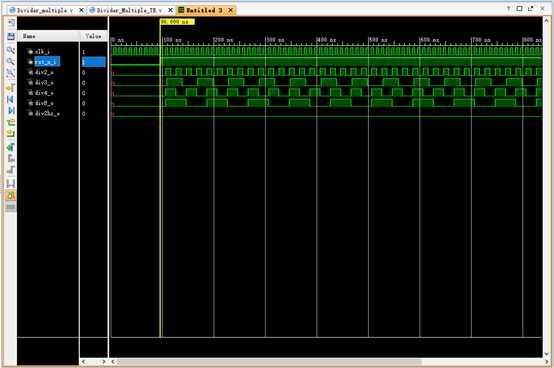The image size is (554, 368).
Task: Open waveform options icon at toolbar top
Action: tap(11, 23)
